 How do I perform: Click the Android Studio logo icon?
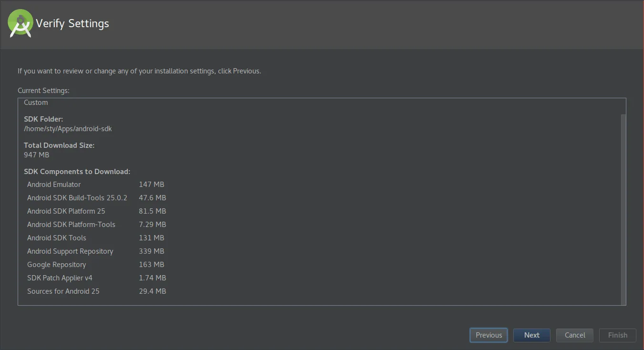pos(21,23)
